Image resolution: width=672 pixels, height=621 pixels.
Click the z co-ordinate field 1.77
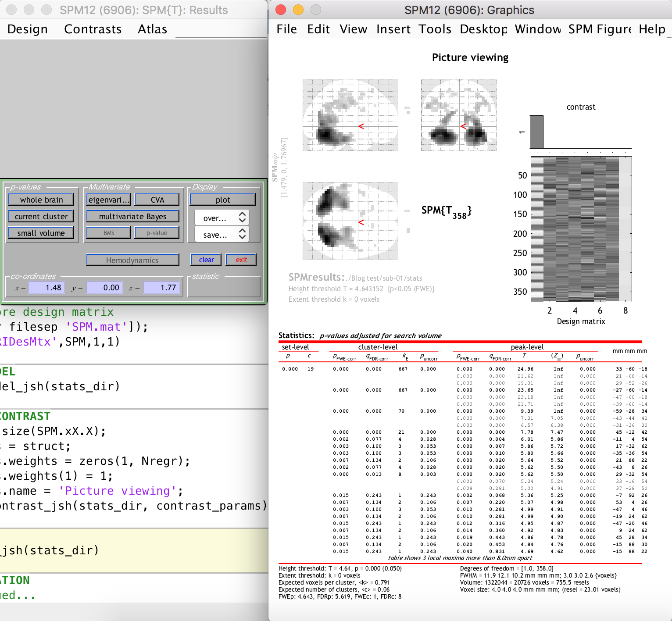pos(161,287)
